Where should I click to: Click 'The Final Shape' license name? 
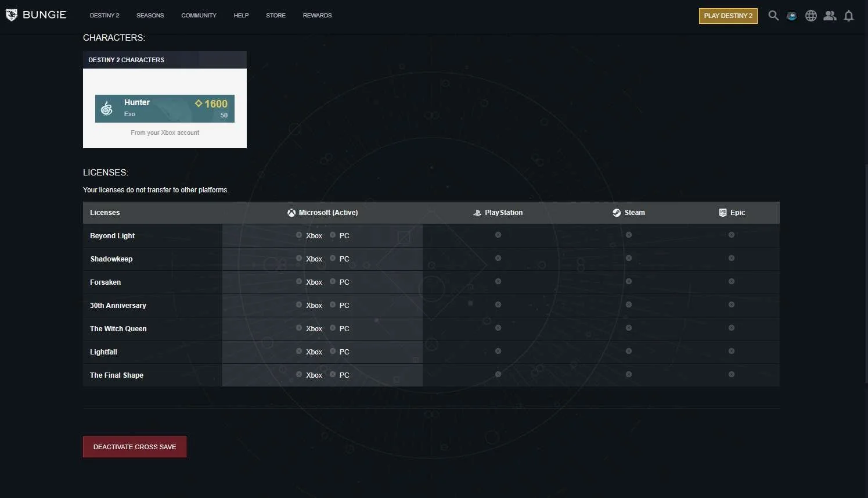click(x=117, y=375)
